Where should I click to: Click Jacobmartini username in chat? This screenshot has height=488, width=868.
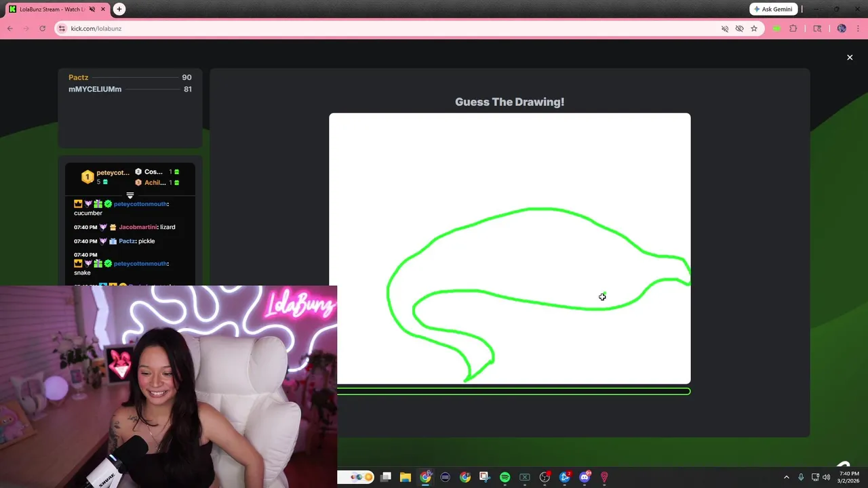(x=138, y=227)
